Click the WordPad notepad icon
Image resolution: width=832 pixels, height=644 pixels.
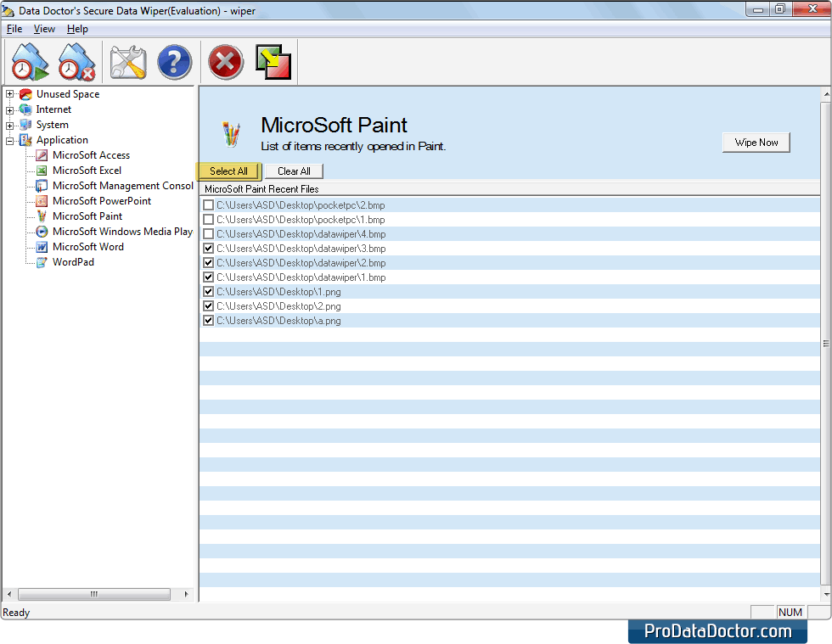click(42, 262)
